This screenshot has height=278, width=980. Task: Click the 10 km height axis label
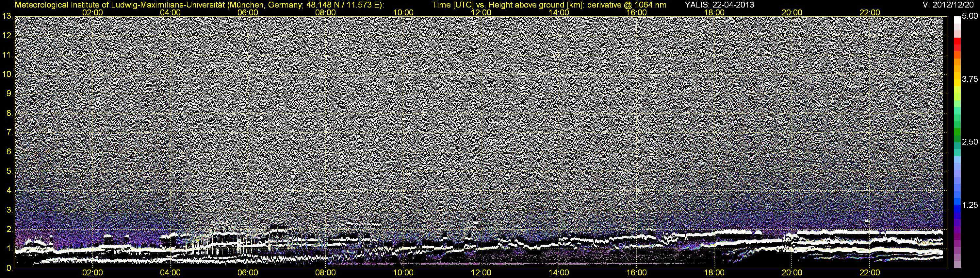coord(7,74)
